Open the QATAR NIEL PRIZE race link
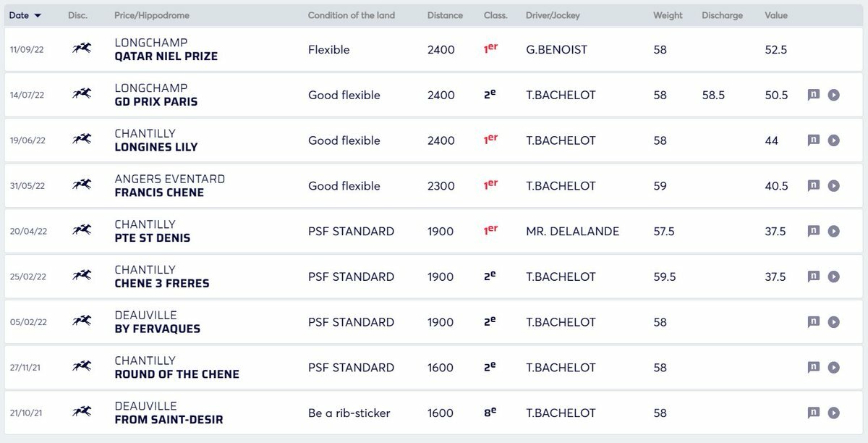Viewport: 868px width, 443px height. click(x=166, y=56)
